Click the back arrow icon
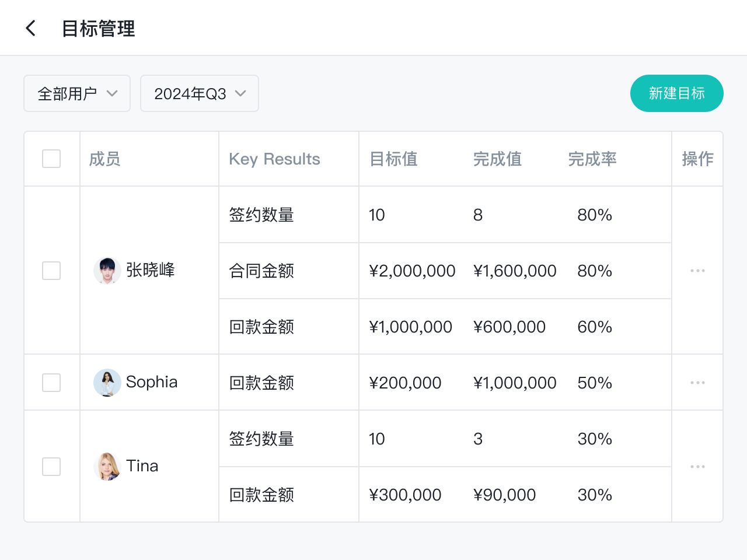Image resolution: width=747 pixels, height=560 pixels. (31, 28)
